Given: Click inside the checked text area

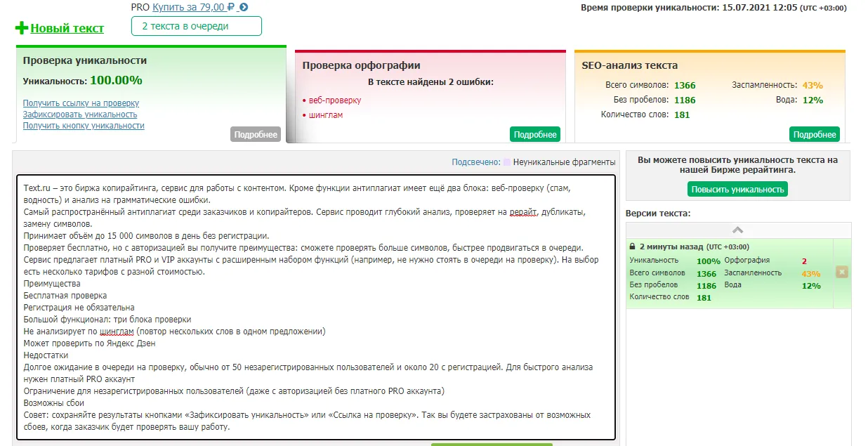Looking at the screenshot, I should pos(316,307).
